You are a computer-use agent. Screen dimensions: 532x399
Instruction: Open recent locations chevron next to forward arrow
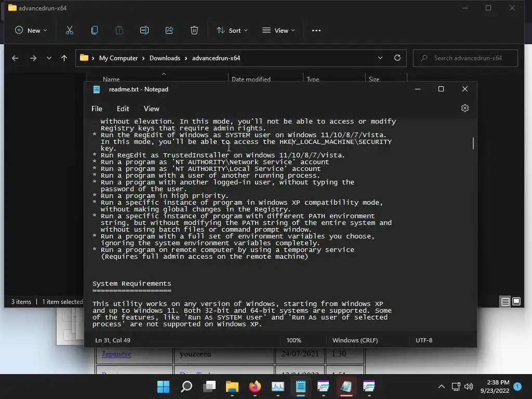tap(49, 58)
